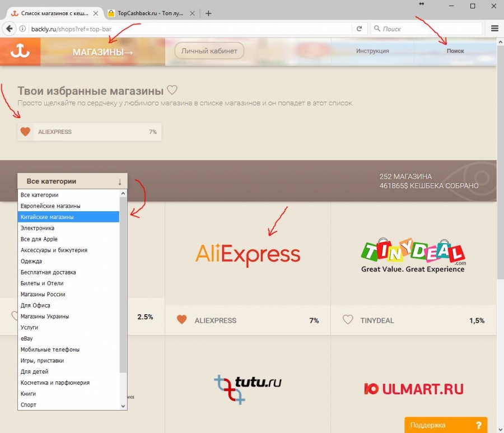Close the Список магазинов tab
The height and width of the screenshot is (433, 504).
95,13
